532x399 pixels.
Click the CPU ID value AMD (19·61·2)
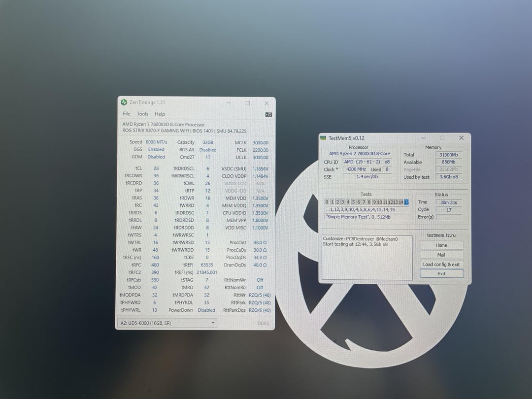[363, 162]
